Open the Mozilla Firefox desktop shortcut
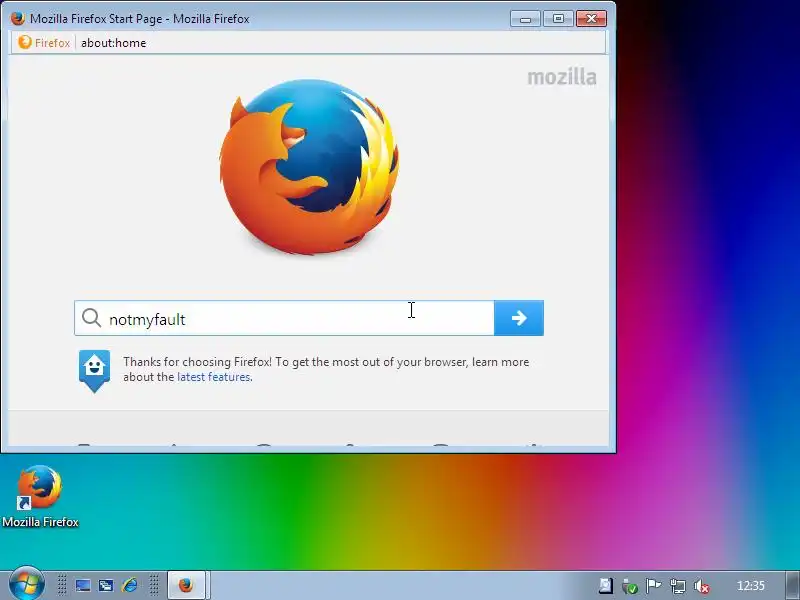Screen dimensions: 800x600 tap(40, 496)
